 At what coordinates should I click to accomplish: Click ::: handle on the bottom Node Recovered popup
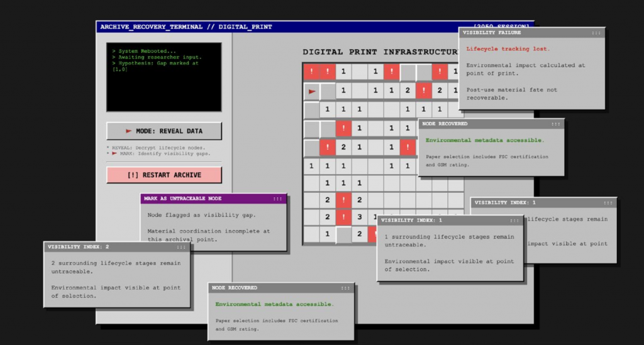click(x=345, y=288)
